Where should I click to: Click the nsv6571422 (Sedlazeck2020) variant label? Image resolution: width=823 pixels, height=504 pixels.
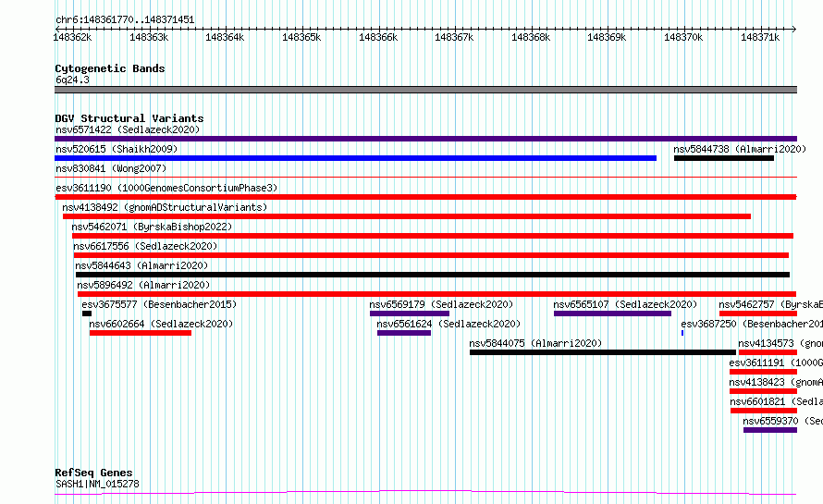(x=128, y=129)
